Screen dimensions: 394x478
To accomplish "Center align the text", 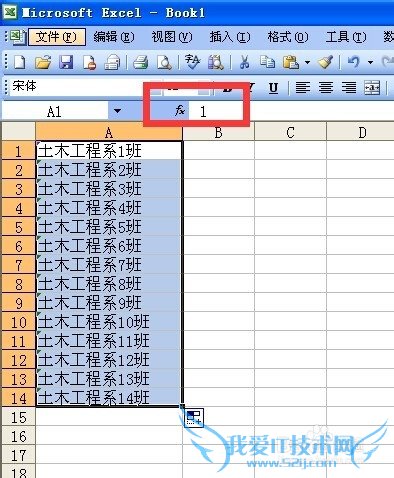I will [326, 88].
